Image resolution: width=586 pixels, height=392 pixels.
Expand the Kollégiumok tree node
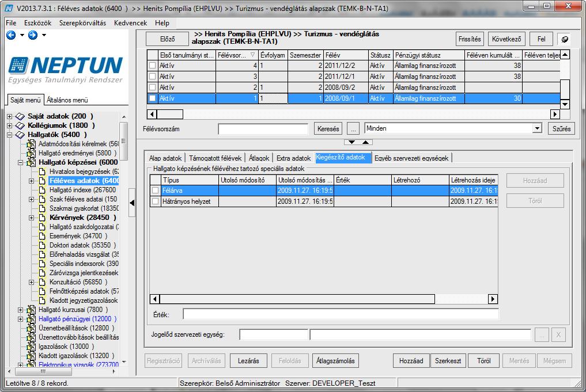pyautogui.click(x=9, y=126)
